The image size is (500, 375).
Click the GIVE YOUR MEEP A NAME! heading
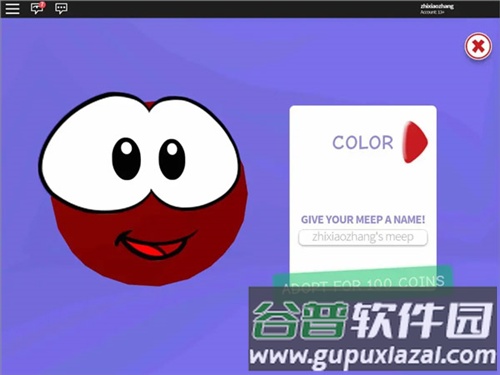[x=363, y=220]
